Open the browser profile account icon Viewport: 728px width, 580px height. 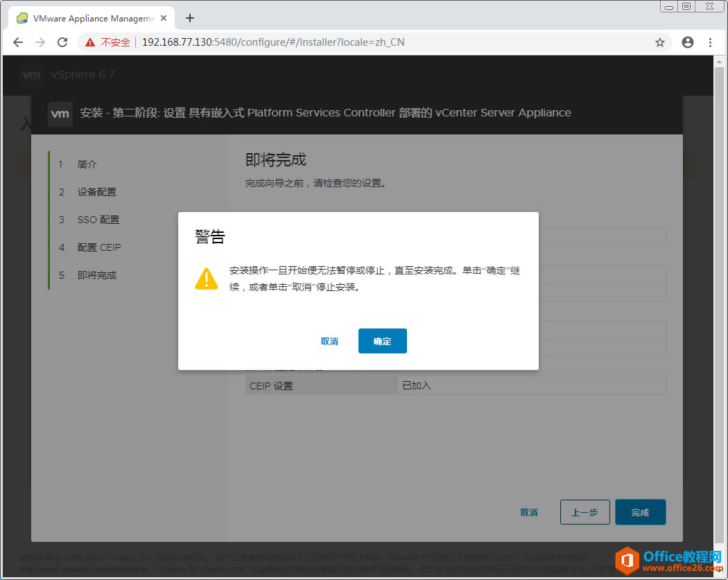coord(688,42)
